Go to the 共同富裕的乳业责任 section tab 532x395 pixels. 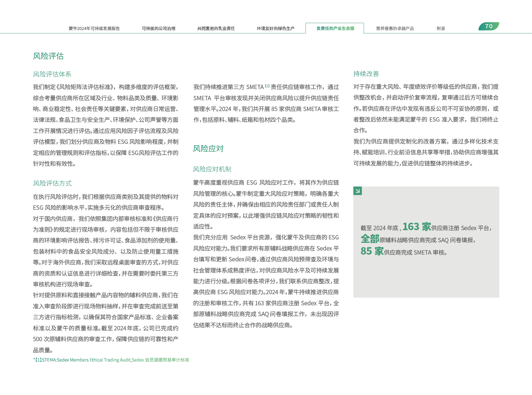216,28
